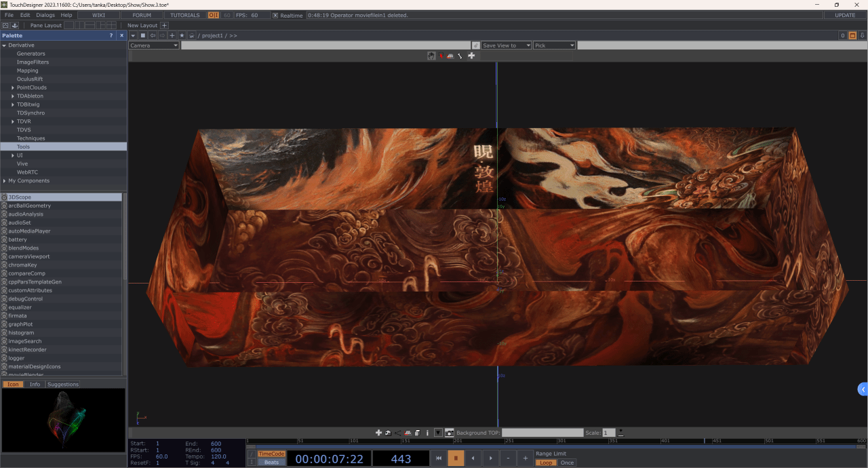Select the single pane layout icon
Screen dimensions: 868x468
68,25
